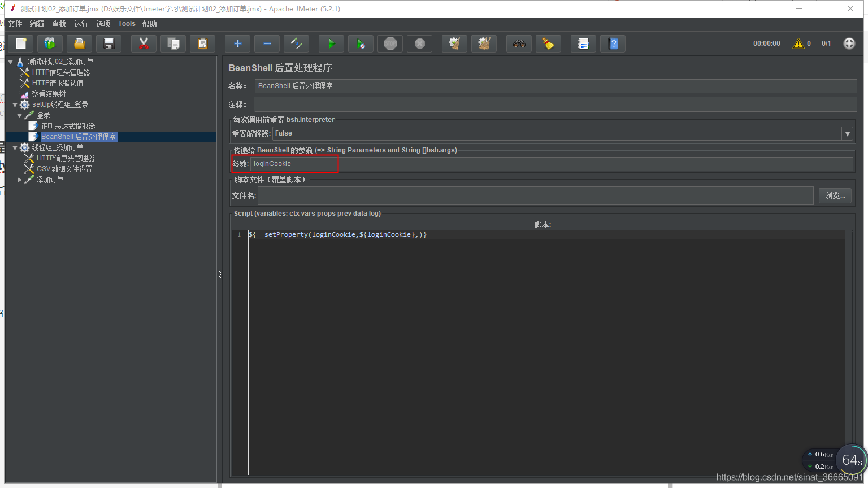This screenshot has height=488, width=868.
Task: Click the Open file folder icon
Action: pyautogui.click(x=80, y=43)
